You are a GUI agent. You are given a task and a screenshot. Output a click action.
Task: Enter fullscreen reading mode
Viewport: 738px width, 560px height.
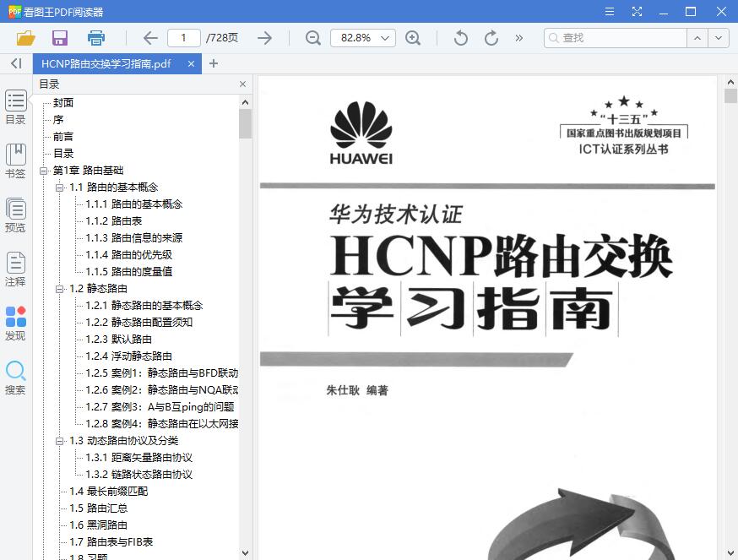click(x=637, y=12)
